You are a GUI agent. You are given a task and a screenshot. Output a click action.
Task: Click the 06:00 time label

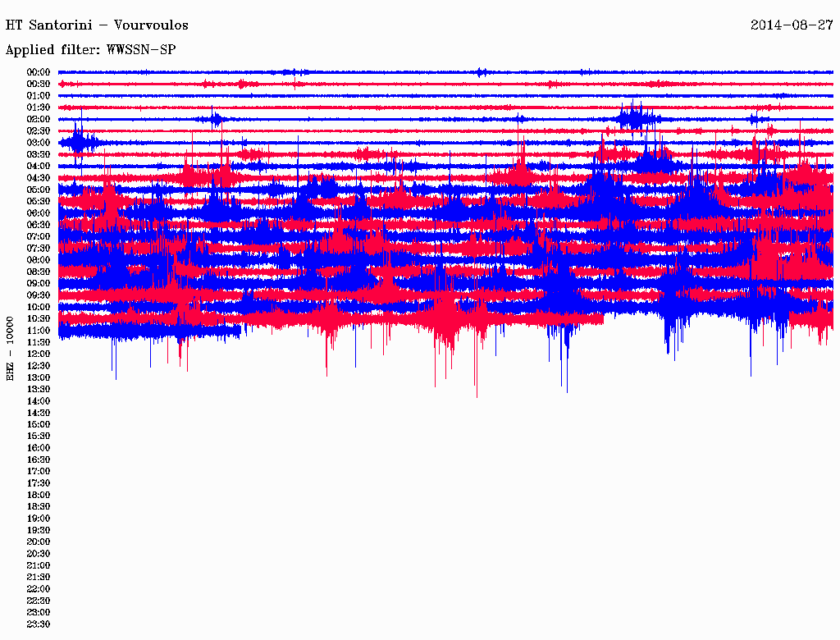[39, 213]
